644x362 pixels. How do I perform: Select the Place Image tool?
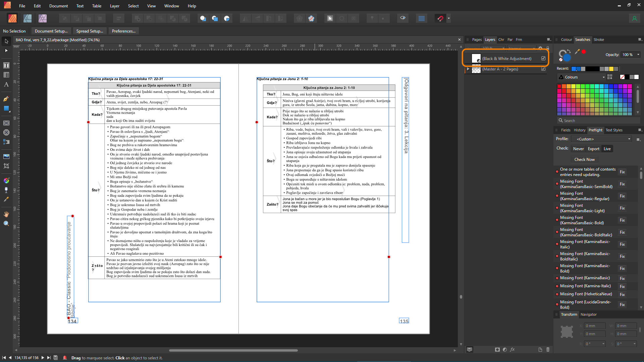[6, 157]
